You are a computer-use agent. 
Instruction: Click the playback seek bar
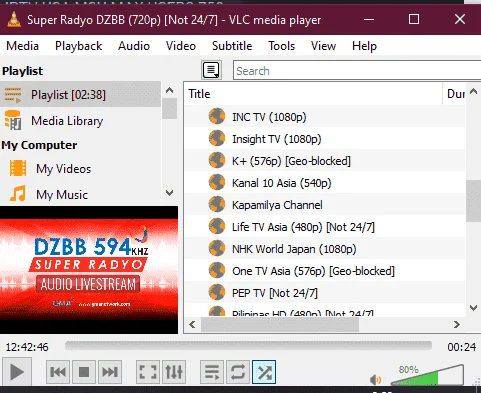(248, 346)
